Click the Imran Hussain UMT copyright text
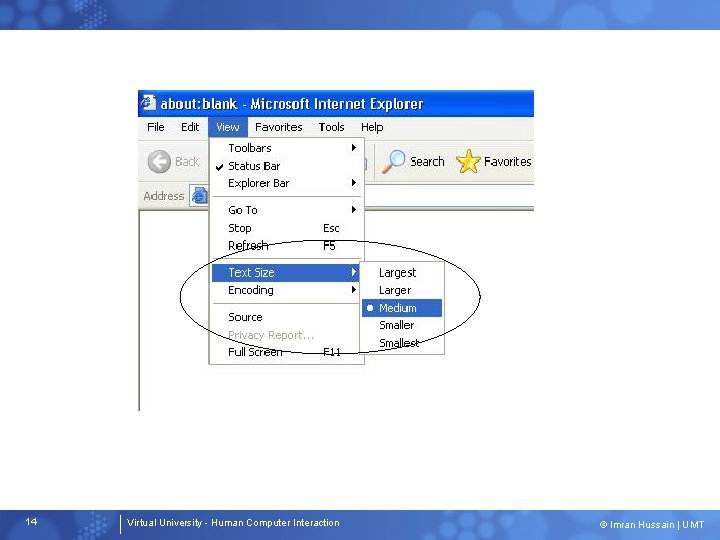720x540 pixels. pyautogui.click(x=652, y=524)
